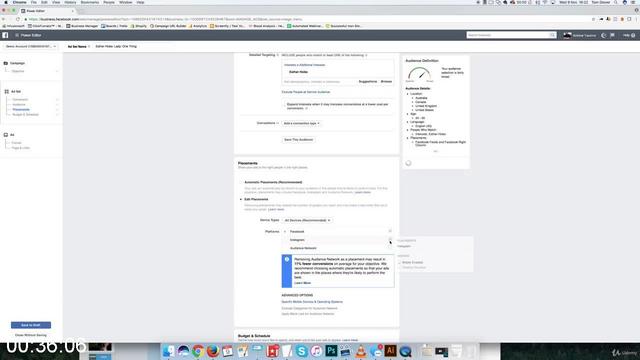640x360 pixels.
Task: Click the Facebook logo in header
Action: (x=5, y=36)
